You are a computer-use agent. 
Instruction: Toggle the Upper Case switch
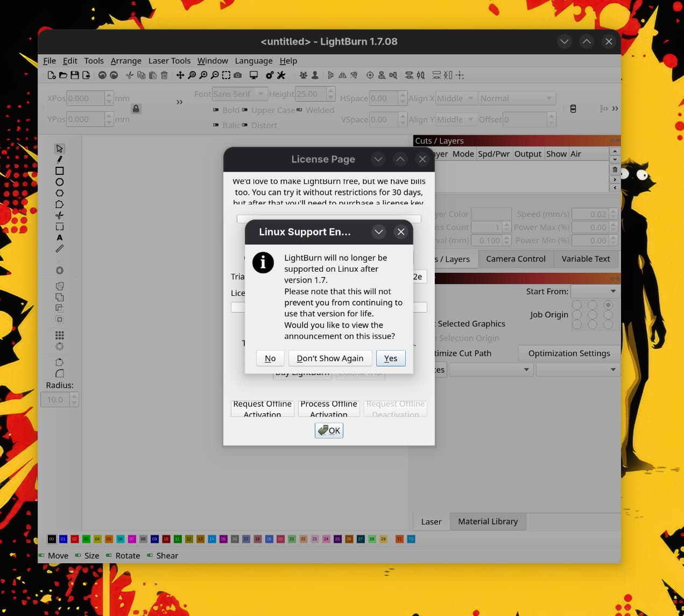[245, 110]
